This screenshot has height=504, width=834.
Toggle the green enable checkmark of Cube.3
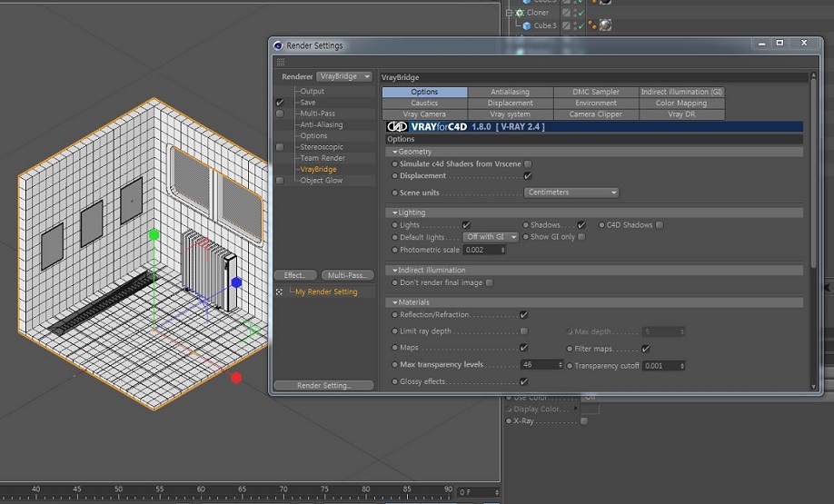click(x=581, y=25)
